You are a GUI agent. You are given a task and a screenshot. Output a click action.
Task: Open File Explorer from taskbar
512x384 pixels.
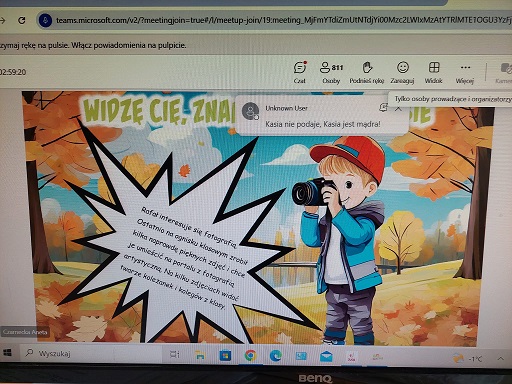pyautogui.click(x=200, y=355)
